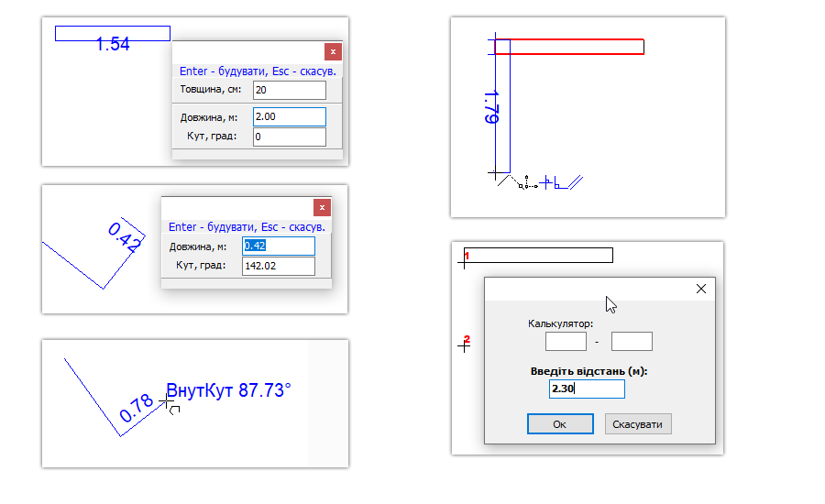Click the distance field containing 2.30
The height and width of the screenshot is (504, 825).
[587, 389]
